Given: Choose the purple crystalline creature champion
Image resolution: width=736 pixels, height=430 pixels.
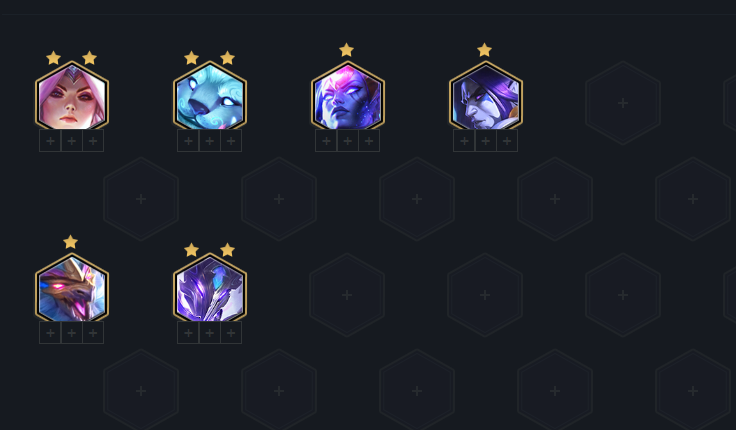Looking at the screenshot, I should pos(210,287).
